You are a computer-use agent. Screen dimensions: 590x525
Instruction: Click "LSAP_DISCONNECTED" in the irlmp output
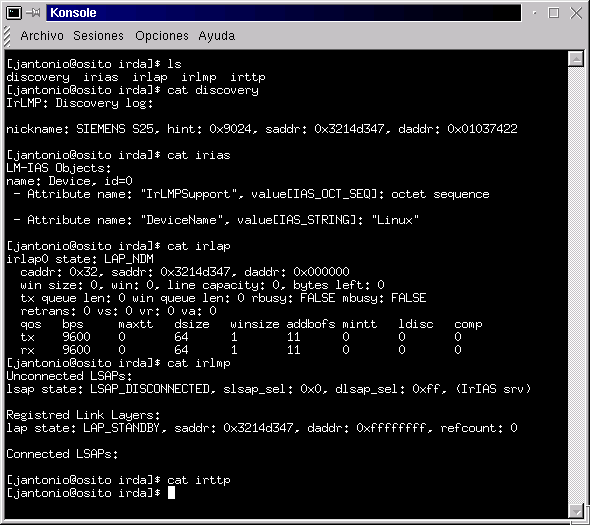(150, 389)
